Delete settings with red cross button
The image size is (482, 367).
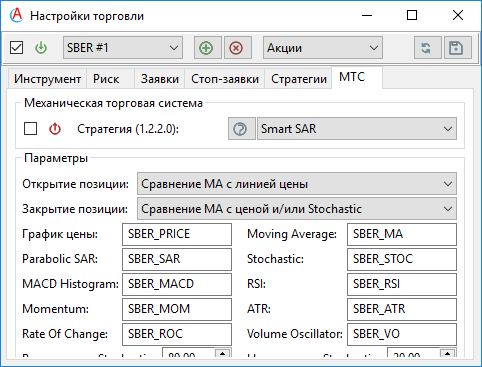[237, 48]
